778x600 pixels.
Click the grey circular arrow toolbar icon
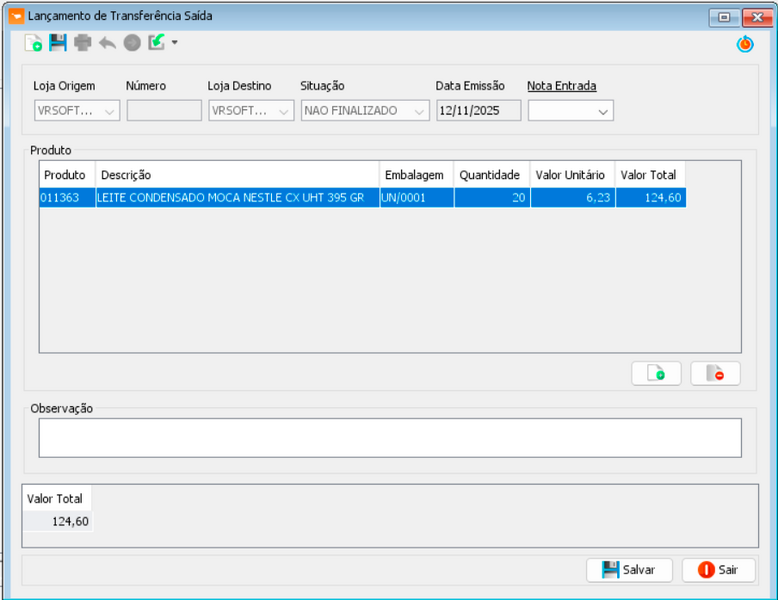pos(132,43)
